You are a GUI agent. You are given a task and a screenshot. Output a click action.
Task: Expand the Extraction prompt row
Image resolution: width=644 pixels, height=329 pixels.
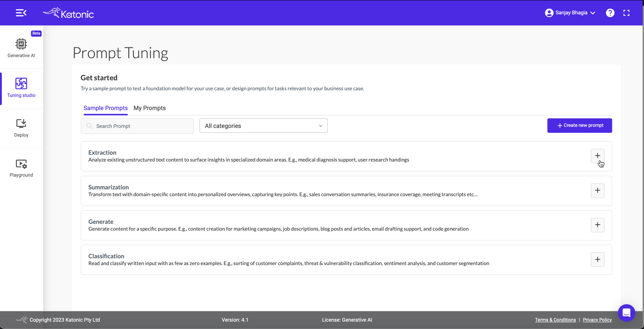point(598,156)
